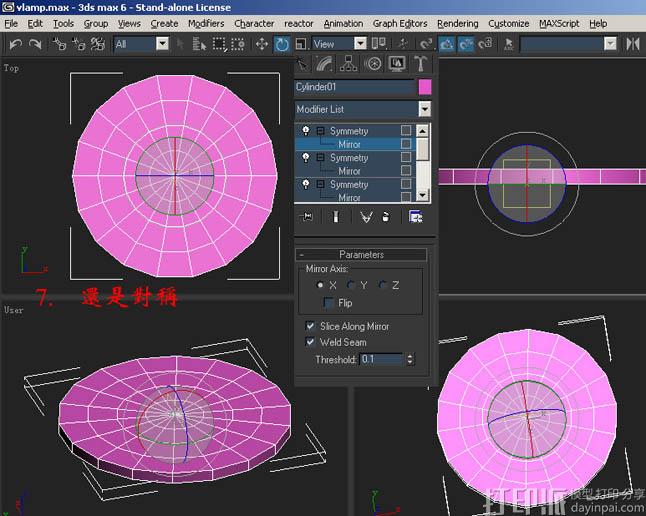Click Remove modifier trash icon
This screenshot has width=646, height=516.
(x=386, y=217)
